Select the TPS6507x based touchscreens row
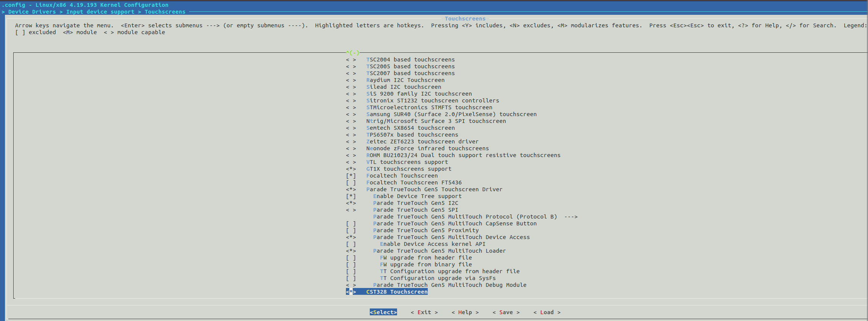Screen dimensions: 868x321 (x=402, y=135)
